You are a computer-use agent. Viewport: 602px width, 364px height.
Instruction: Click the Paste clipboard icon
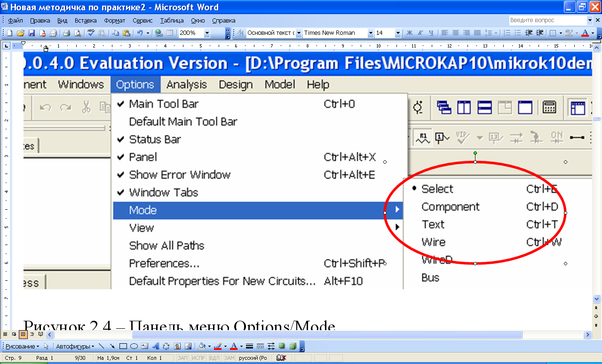pos(126,33)
